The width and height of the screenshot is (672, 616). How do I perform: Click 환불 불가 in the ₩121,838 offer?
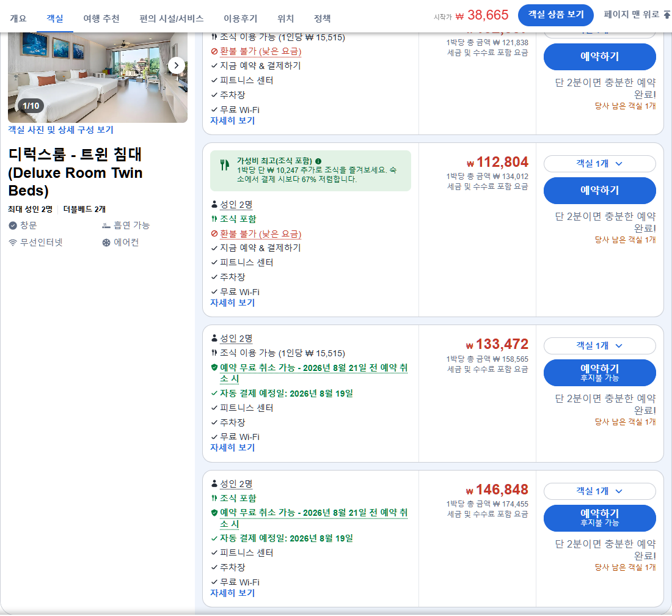[261, 51]
